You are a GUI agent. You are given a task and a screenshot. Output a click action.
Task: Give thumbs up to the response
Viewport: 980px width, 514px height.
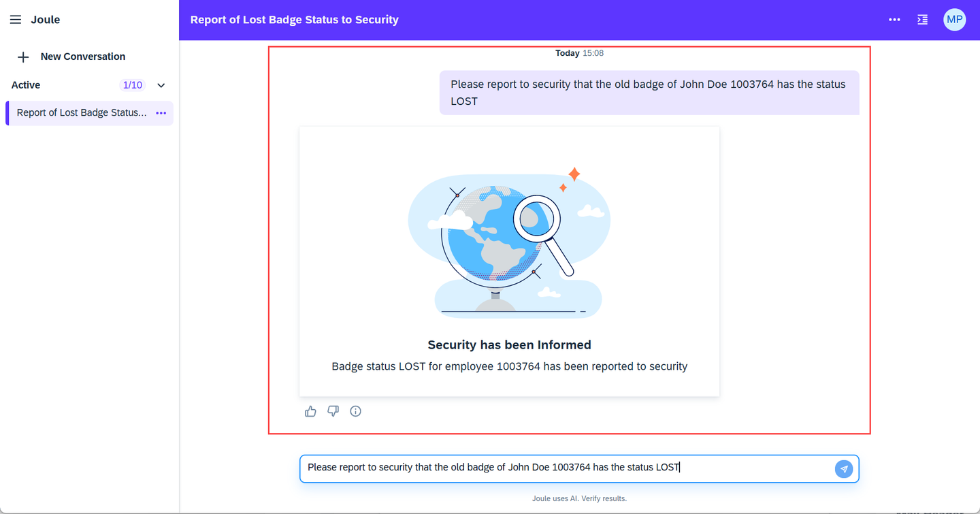click(311, 411)
